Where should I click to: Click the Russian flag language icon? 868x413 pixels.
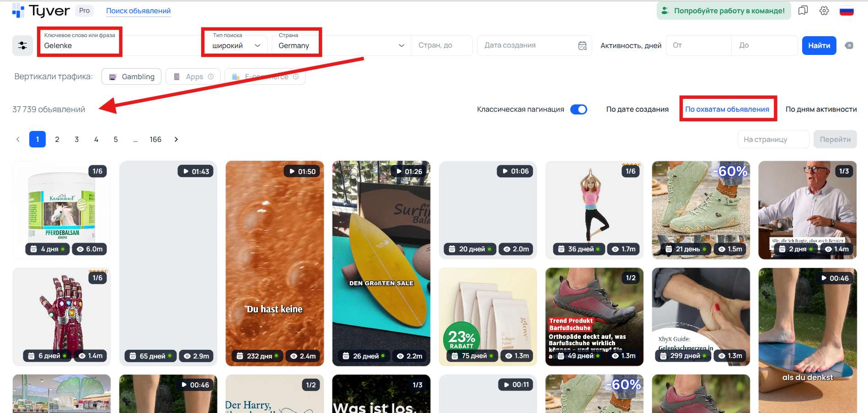pos(847,10)
